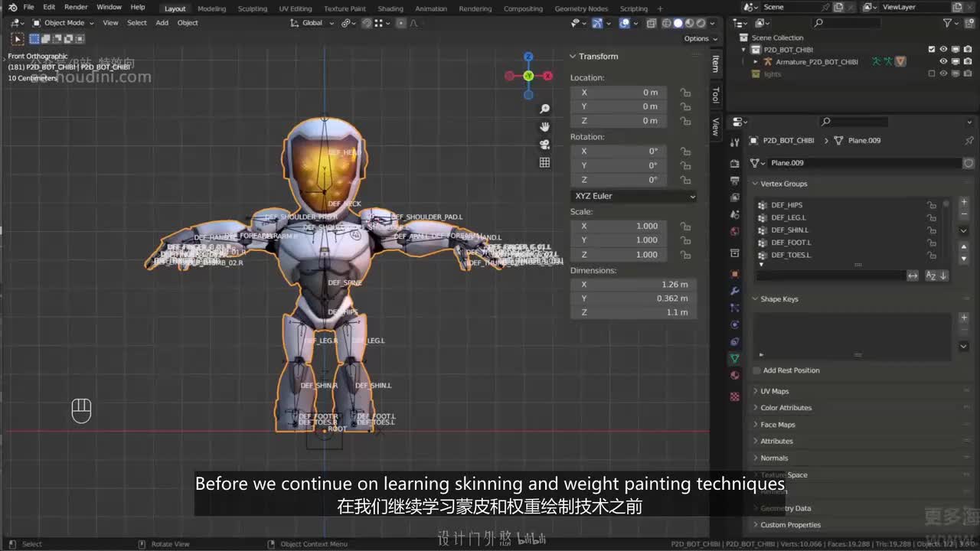
Task: Open Options dropdown in viewport
Action: (x=701, y=38)
